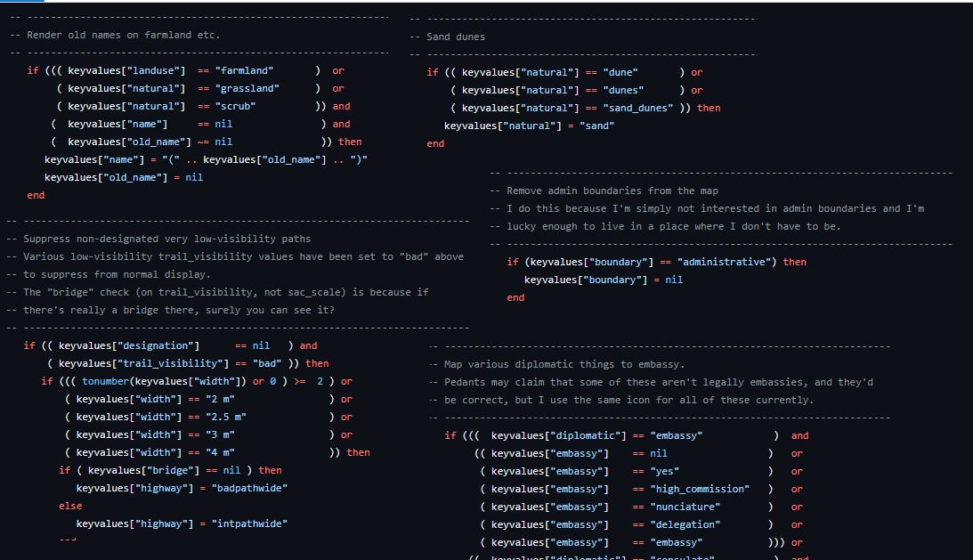Click the keyvalues["bridge"] == nil line
This screenshot has height=560, width=973.
tap(170, 471)
